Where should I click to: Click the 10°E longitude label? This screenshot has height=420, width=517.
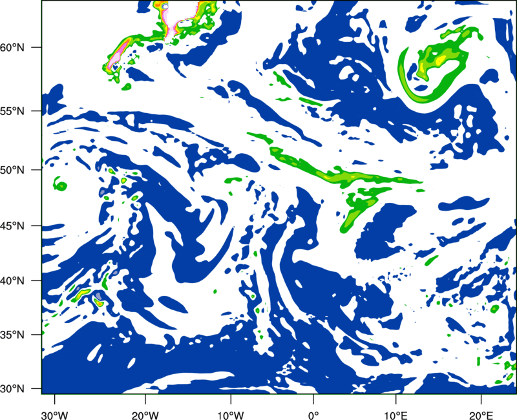click(396, 415)
